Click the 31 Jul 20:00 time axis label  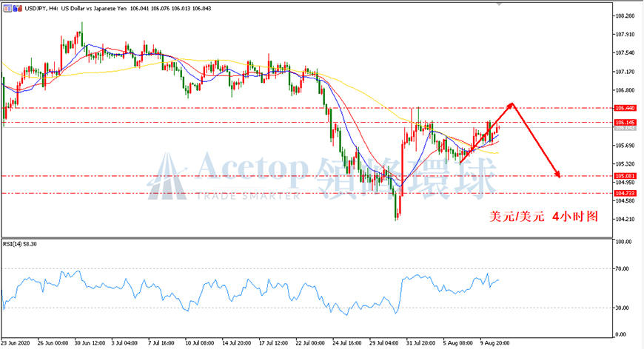click(x=420, y=343)
